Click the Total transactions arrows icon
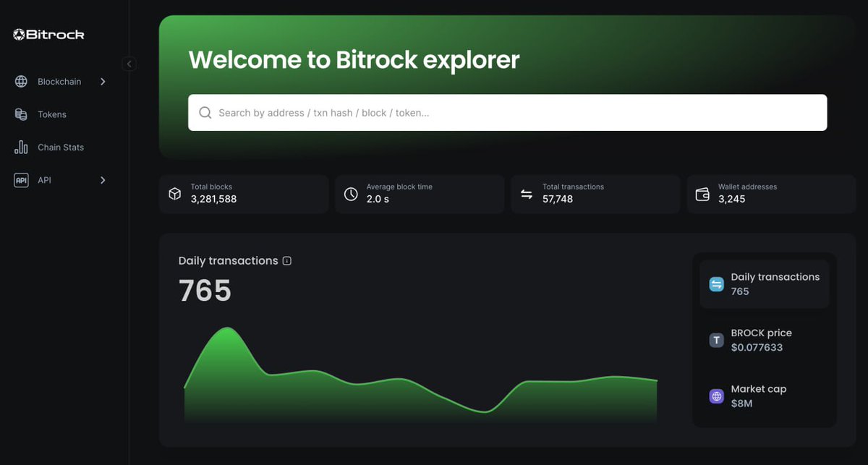 tap(527, 194)
